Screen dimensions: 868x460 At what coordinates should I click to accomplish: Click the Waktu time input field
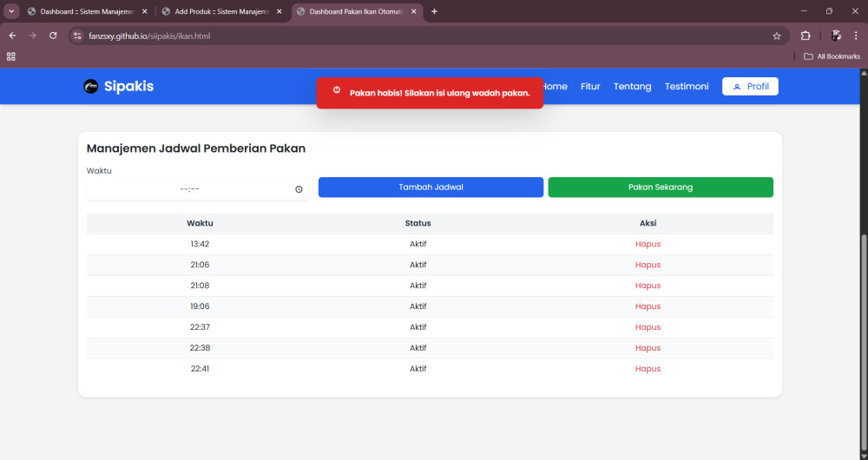(x=189, y=189)
